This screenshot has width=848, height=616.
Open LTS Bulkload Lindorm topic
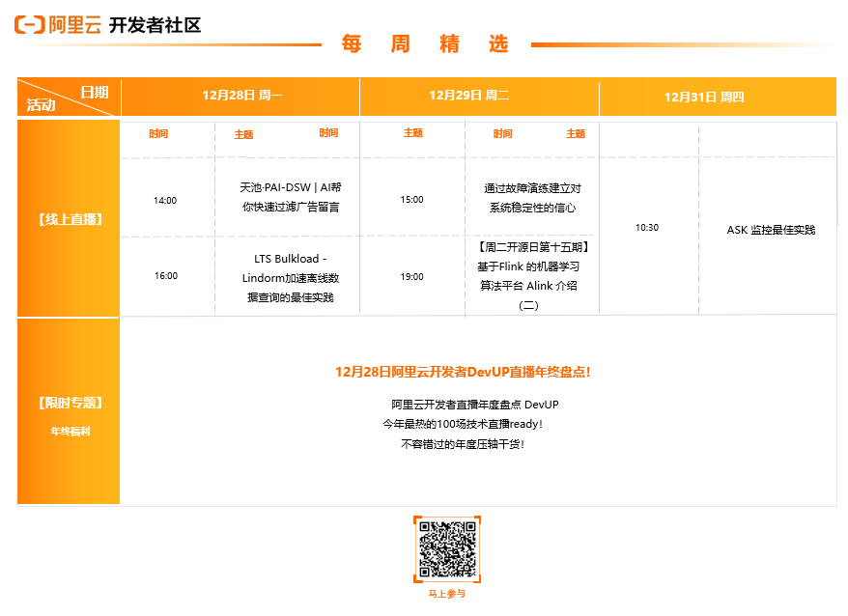[291, 278]
